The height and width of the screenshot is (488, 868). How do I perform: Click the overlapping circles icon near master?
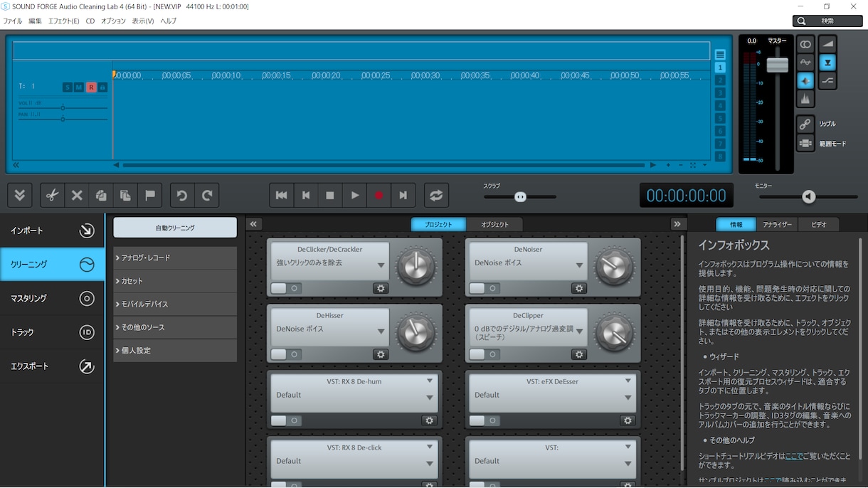pos(805,44)
